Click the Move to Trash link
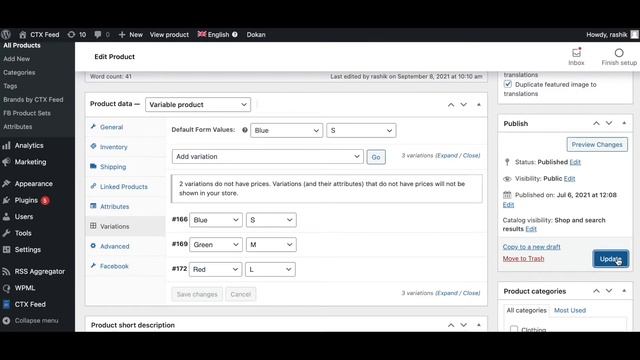This screenshot has height=360, width=640. pos(523,258)
